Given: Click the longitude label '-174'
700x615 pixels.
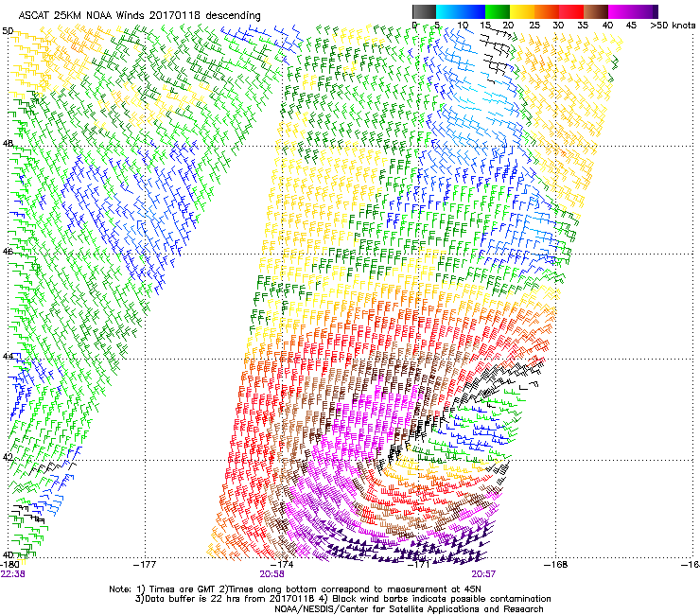Looking at the screenshot, I should coord(282,565).
